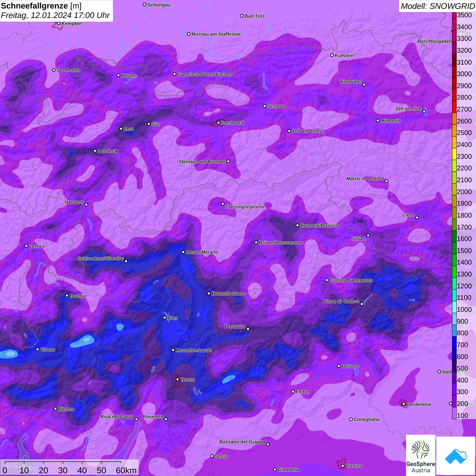Click the Bienno label
Screen dimensions: 476x476
pyautogui.click(x=66, y=409)
